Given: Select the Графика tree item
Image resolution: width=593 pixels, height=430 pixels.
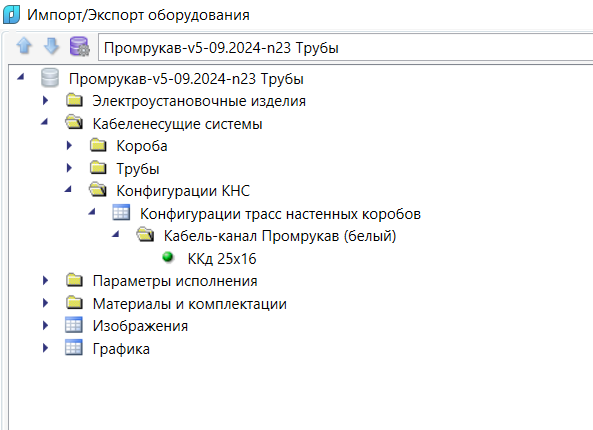Looking at the screenshot, I should [121, 349].
